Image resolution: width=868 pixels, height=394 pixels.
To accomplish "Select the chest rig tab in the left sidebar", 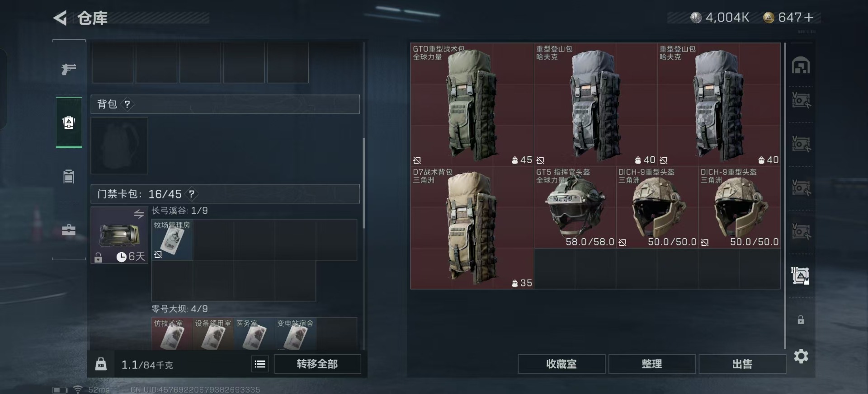I will pos(69,176).
